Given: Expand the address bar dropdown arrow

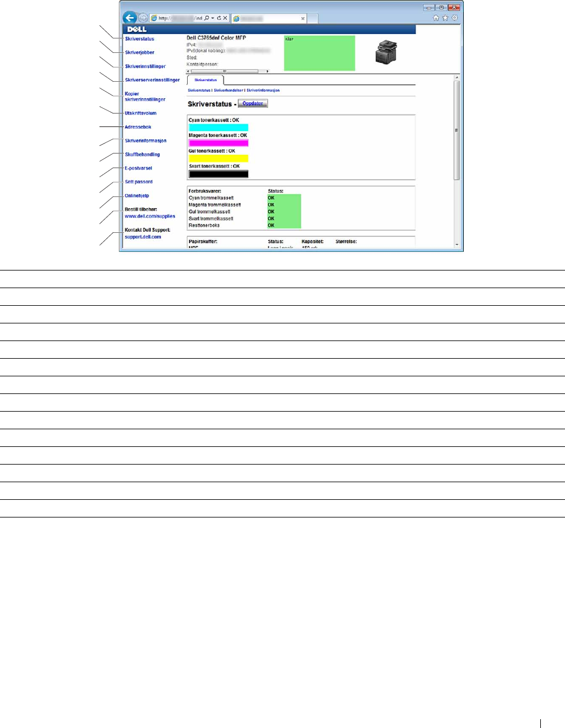Looking at the screenshot, I should tap(212, 18).
